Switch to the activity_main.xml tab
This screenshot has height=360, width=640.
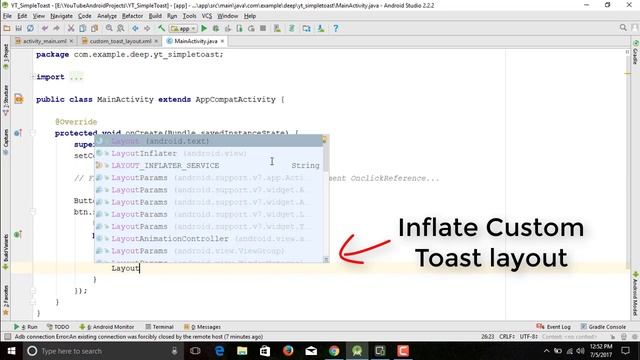point(44,41)
